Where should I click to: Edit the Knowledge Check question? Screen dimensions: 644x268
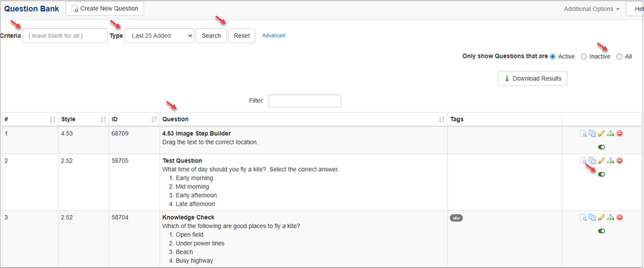point(601,217)
